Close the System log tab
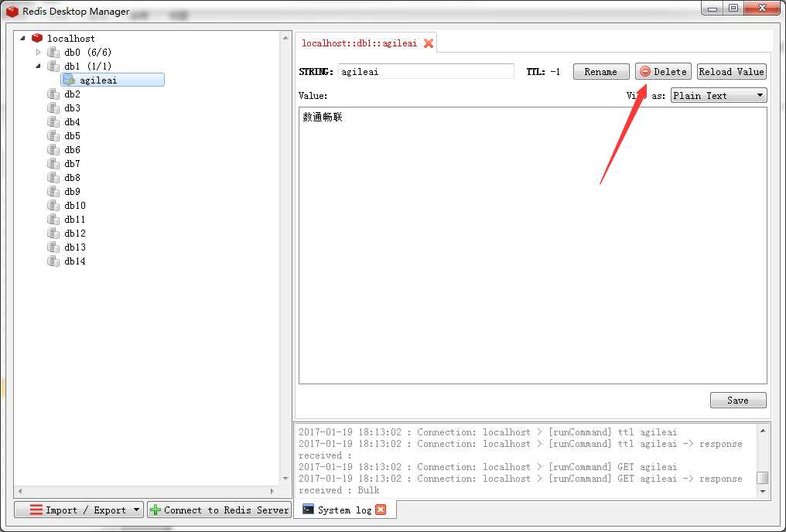 click(381, 510)
